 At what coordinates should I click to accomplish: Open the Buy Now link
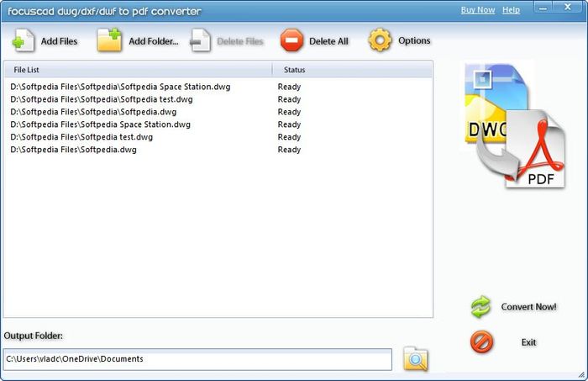coord(478,10)
